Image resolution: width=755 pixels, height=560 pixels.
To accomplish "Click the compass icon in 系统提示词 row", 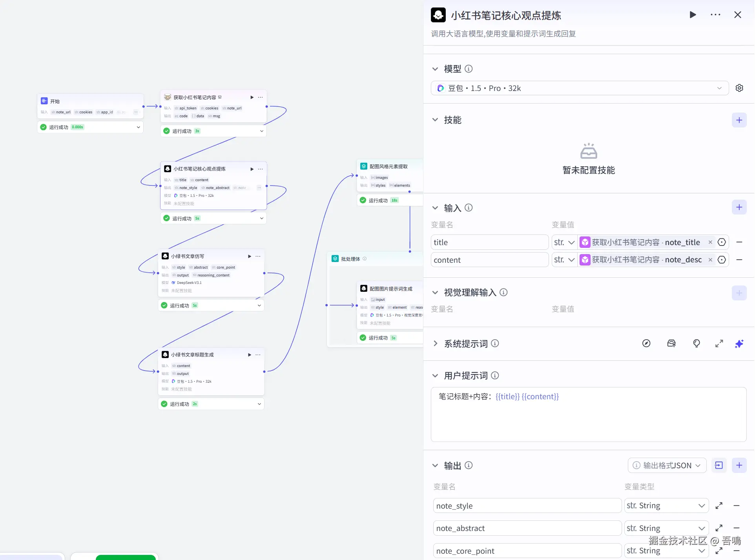I will 646,344.
